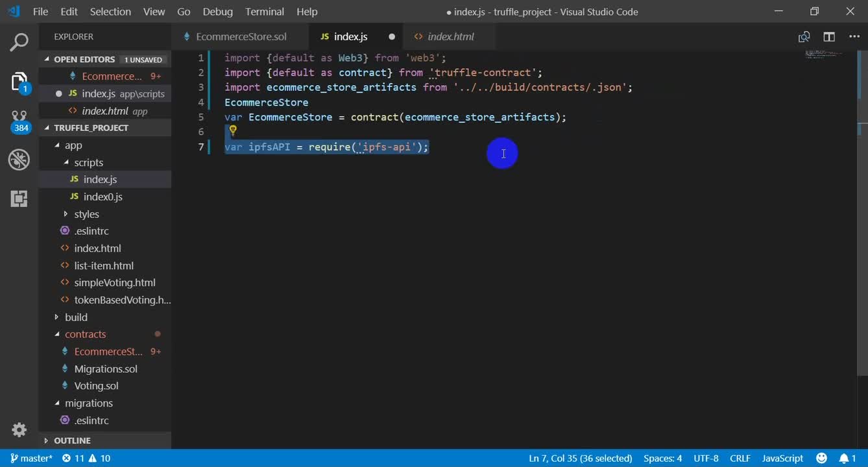Click the editor minimap
Viewport: 868px width, 467px height.
[824, 54]
